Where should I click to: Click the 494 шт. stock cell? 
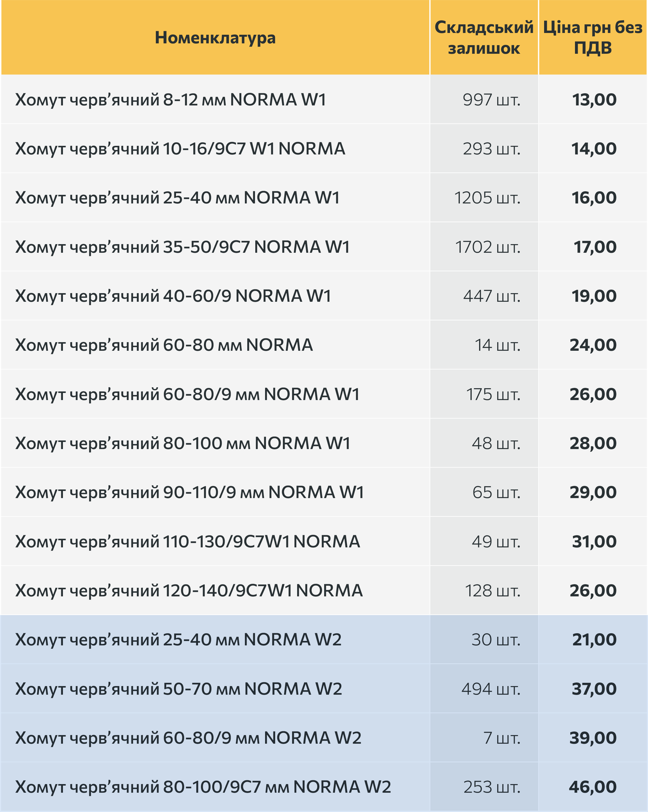484,688
